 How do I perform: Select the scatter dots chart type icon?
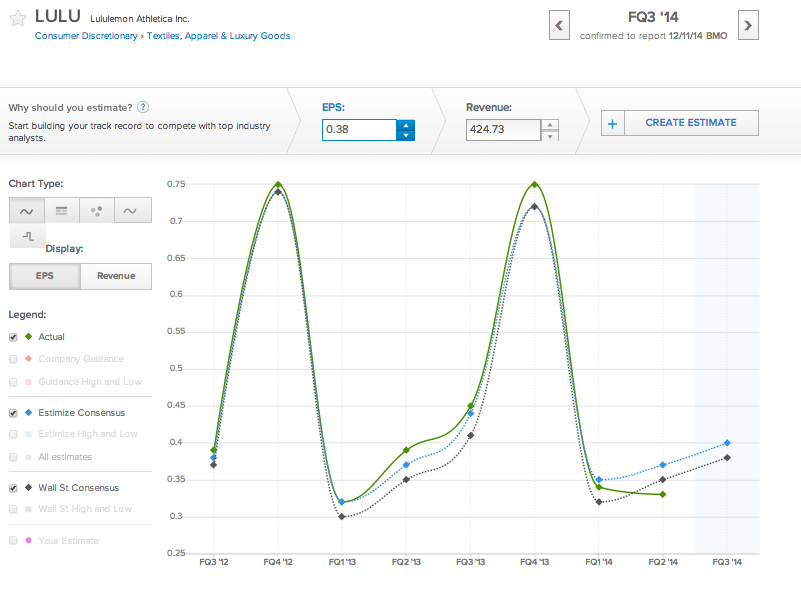coord(97,210)
